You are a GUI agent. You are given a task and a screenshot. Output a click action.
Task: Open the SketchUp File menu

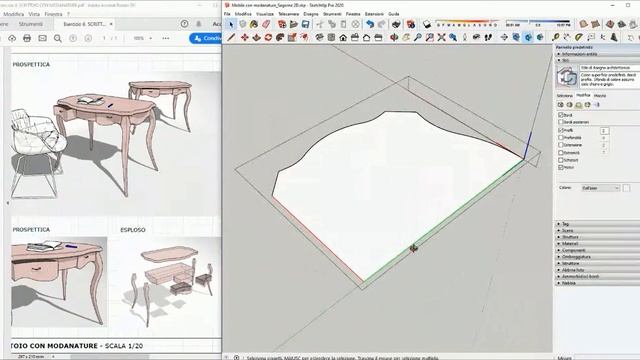(227, 14)
